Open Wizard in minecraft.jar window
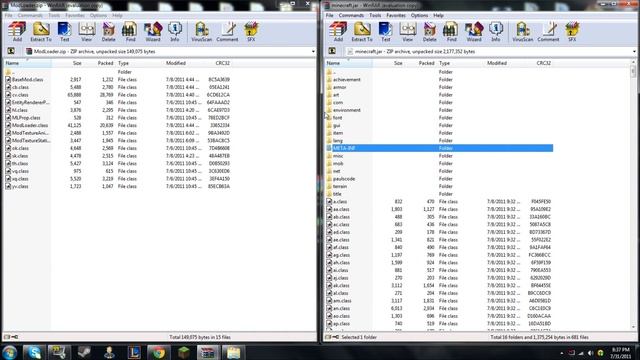This screenshot has width=640, height=360. tap(474, 32)
